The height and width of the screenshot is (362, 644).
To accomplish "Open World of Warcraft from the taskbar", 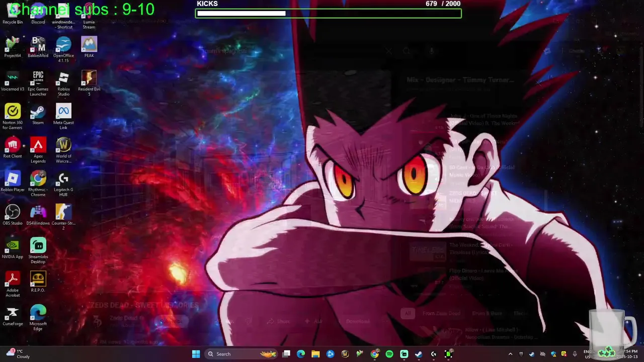I will 345,354.
